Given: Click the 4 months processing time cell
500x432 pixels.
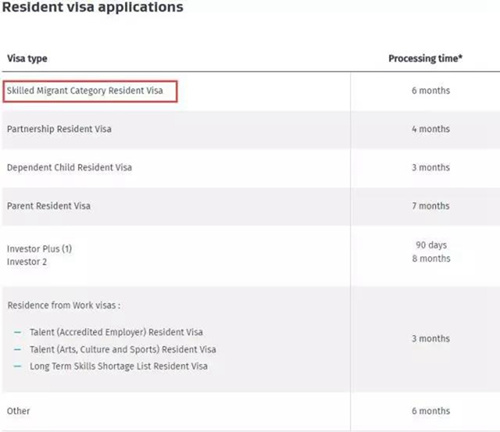Looking at the screenshot, I should click(x=431, y=129).
